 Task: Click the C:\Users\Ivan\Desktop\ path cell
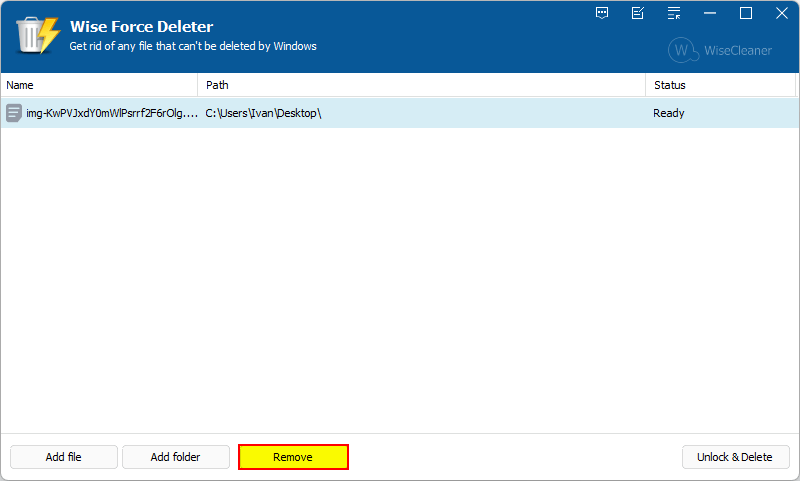point(263,113)
